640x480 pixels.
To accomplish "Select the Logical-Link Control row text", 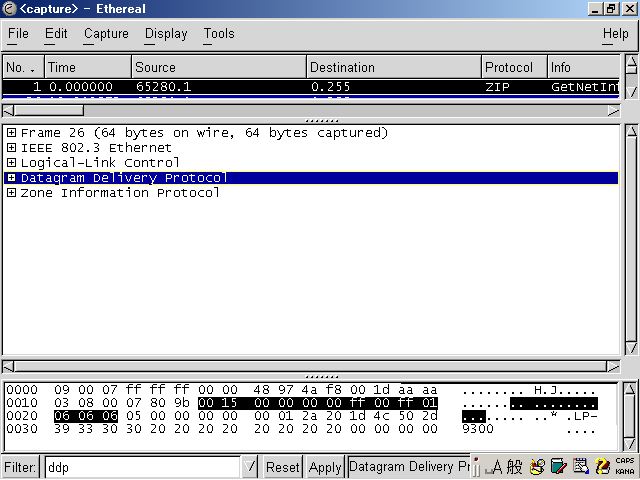I will [x=100, y=162].
